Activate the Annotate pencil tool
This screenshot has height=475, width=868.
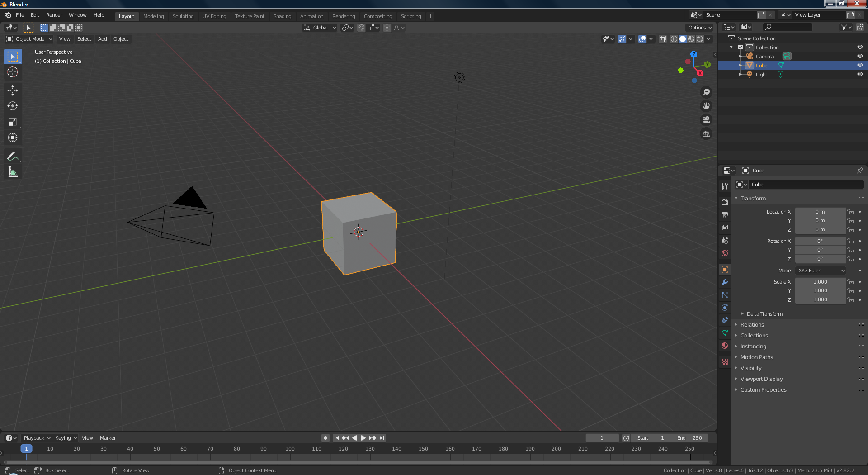point(13,157)
